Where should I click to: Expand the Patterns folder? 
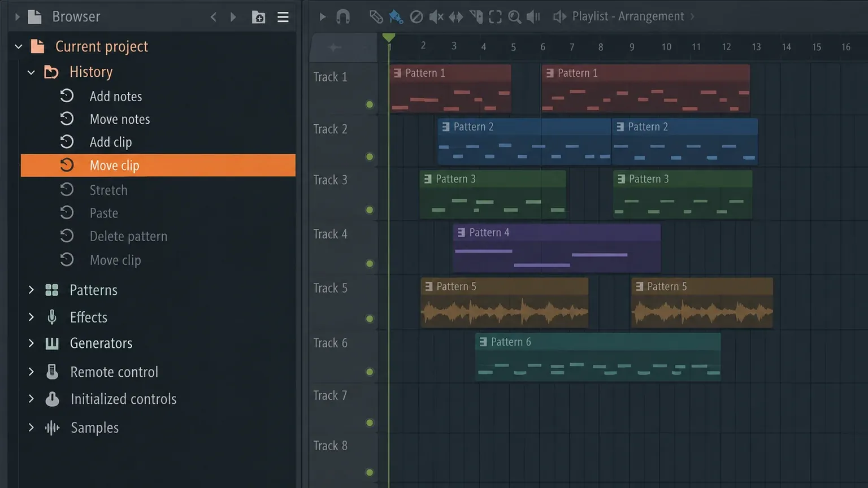pyautogui.click(x=32, y=290)
